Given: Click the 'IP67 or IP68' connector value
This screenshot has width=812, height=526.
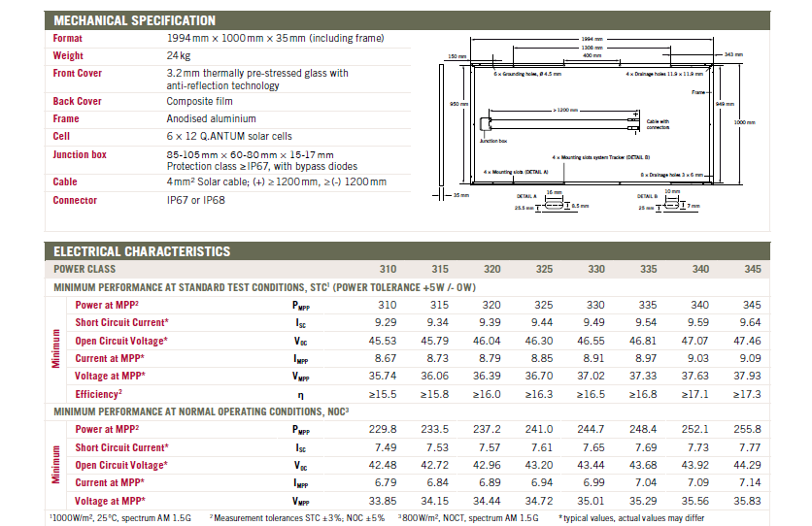Looking at the screenshot, I should (x=196, y=200).
